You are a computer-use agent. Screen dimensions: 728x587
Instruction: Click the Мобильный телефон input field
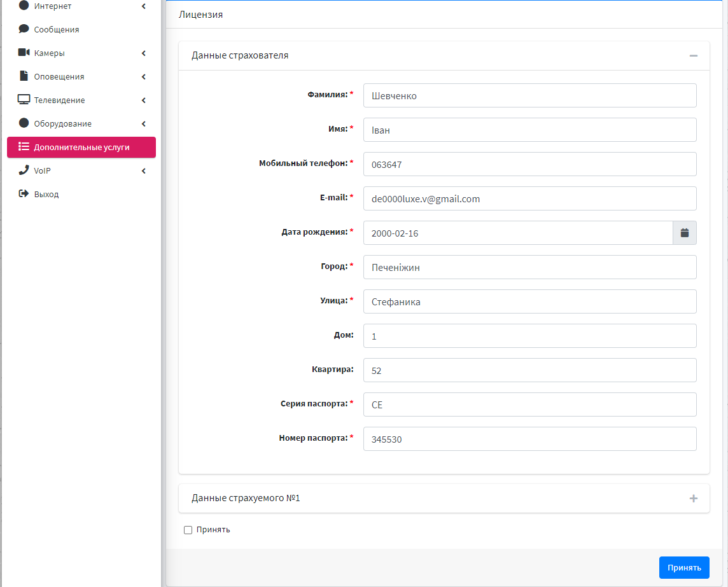(x=529, y=164)
